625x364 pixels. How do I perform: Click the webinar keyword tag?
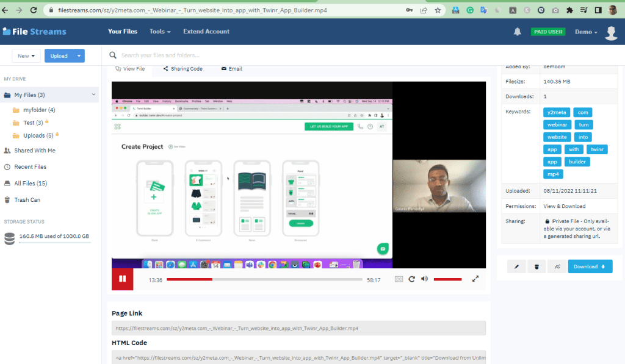pyautogui.click(x=557, y=125)
